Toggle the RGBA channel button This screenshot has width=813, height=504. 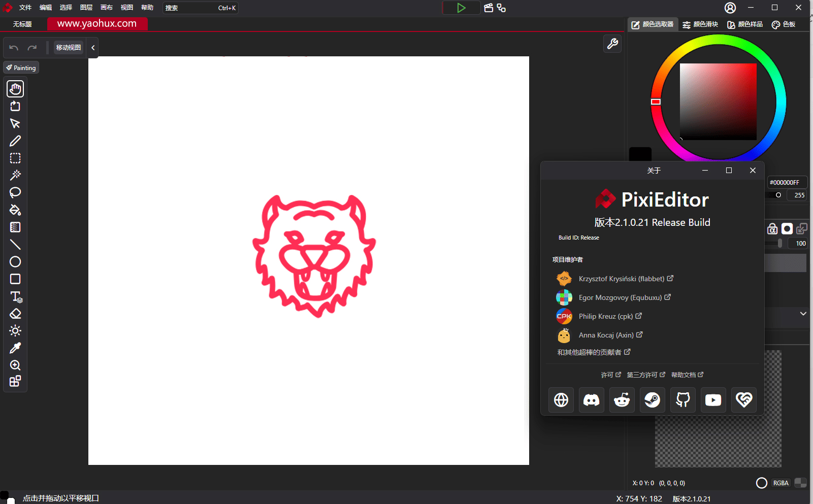tap(781, 483)
